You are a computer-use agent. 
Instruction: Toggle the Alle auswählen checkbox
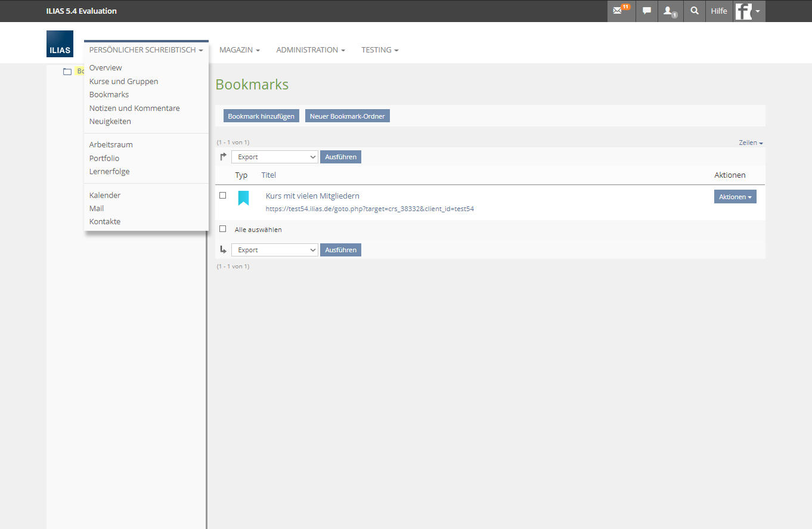(x=223, y=229)
